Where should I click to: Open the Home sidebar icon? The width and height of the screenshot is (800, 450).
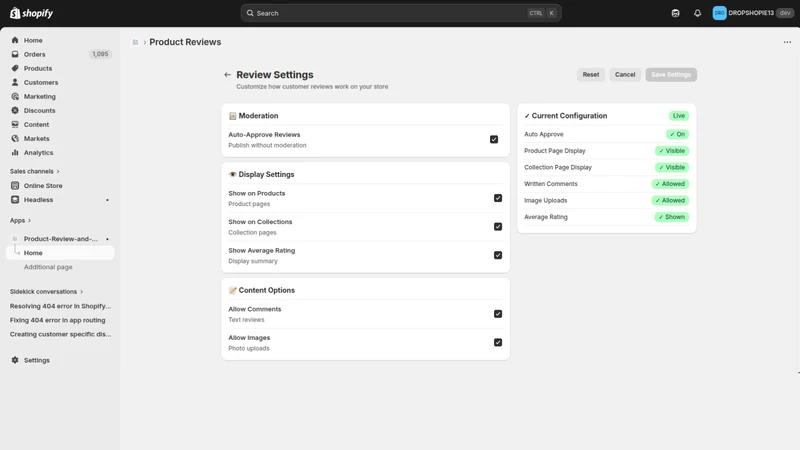coord(15,40)
